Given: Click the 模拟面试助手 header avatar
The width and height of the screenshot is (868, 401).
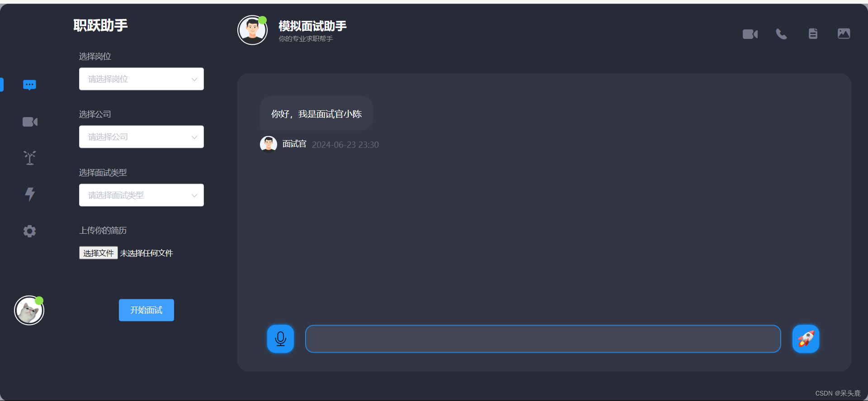Looking at the screenshot, I should (252, 30).
